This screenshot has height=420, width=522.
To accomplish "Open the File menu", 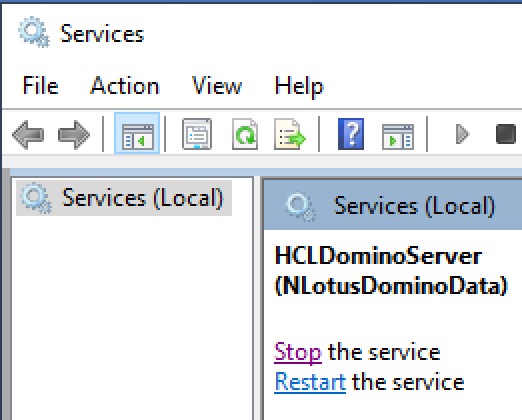I will pyautogui.click(x=40, y=86).
